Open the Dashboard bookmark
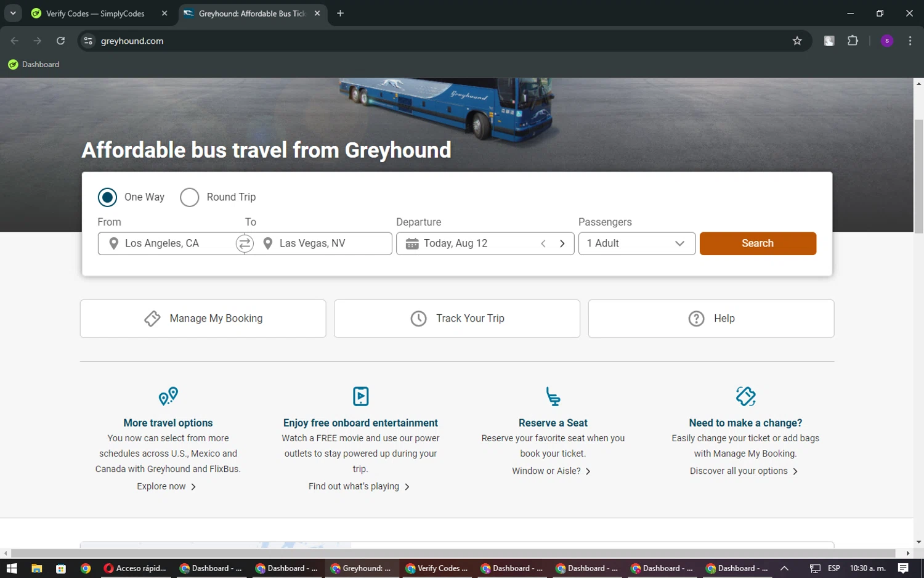The height and width of the screenshot is (578, 924). click(34, 65)
